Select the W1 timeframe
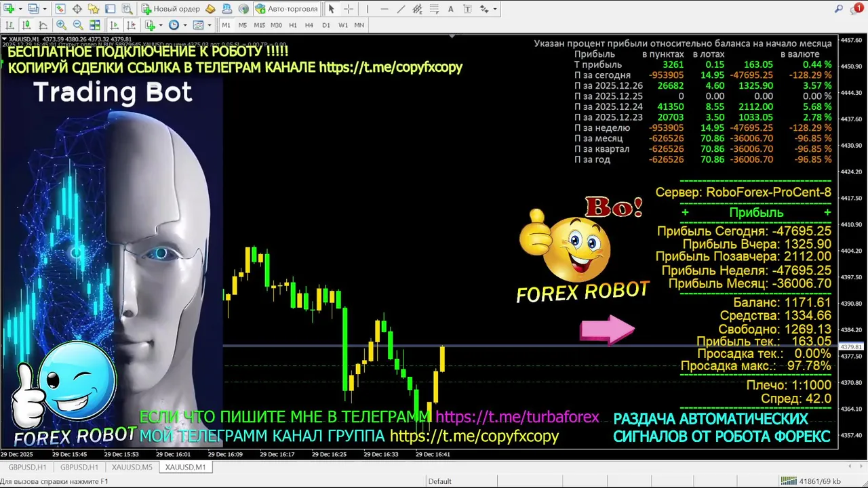868x488 pixels. [343, 25]
